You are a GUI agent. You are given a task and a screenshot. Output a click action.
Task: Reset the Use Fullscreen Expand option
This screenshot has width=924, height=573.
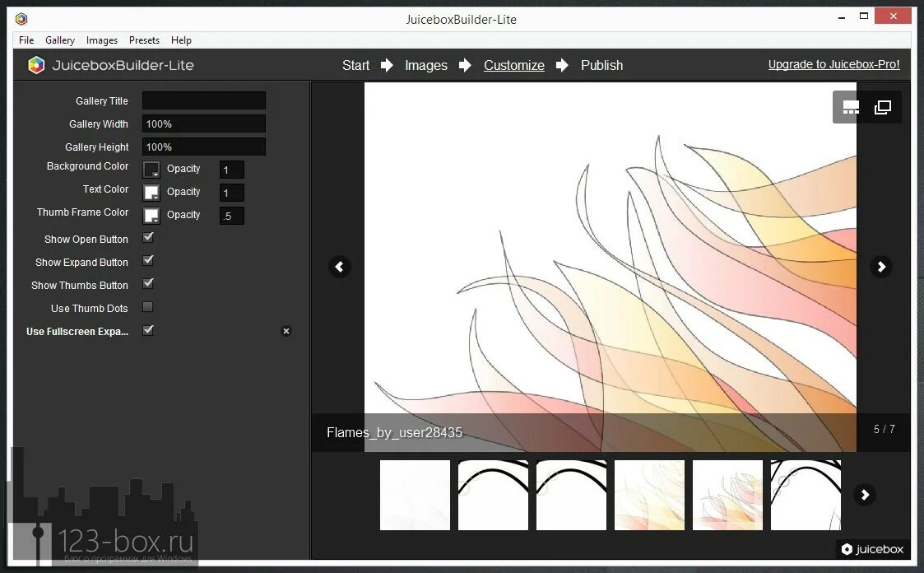286,331
